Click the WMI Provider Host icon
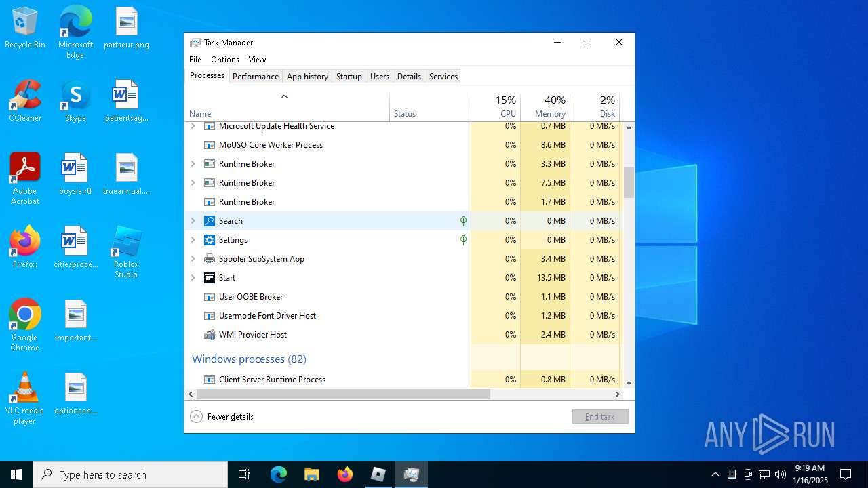The height and width of the screenshot is (488, 868). (210, 335)
